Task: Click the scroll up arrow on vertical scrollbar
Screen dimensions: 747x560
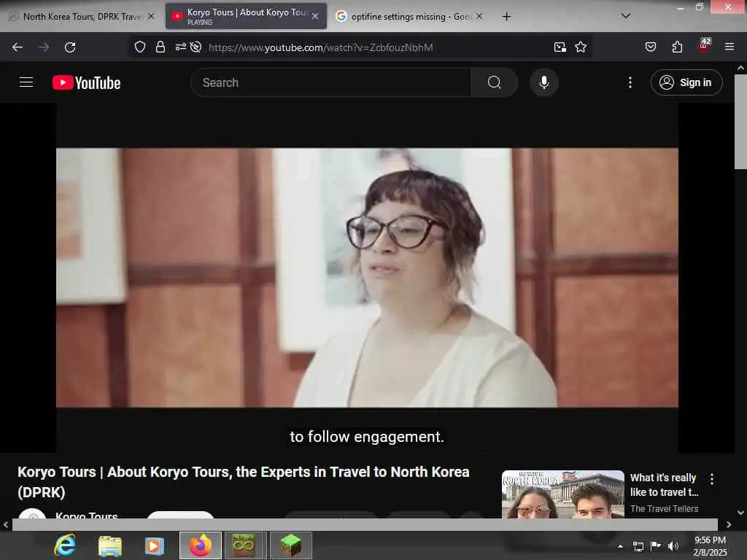Action: (740, 68)
